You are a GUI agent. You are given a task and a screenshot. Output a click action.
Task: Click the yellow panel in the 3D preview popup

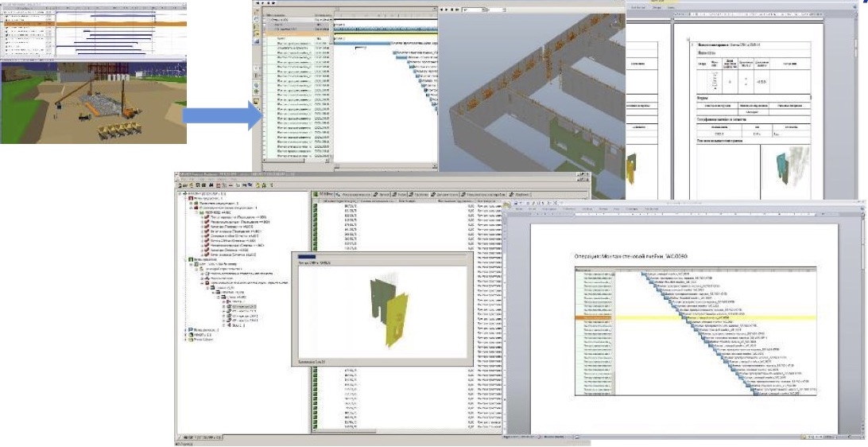tap(397, 321)
